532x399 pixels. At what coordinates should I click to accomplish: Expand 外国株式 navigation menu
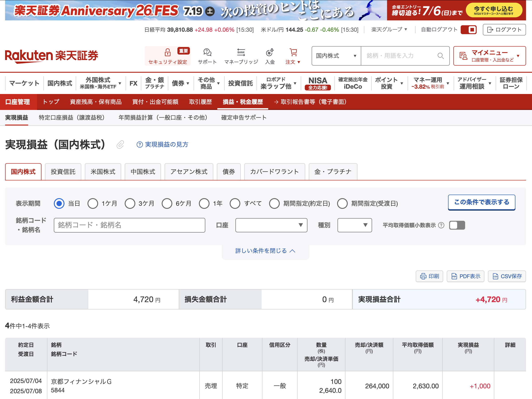point(101,83)
